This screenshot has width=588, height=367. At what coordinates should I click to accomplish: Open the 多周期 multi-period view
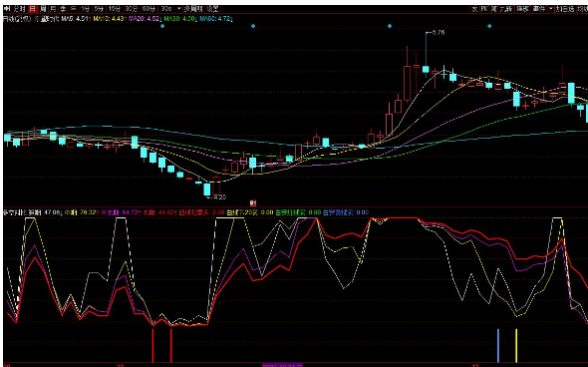(192, 9)
